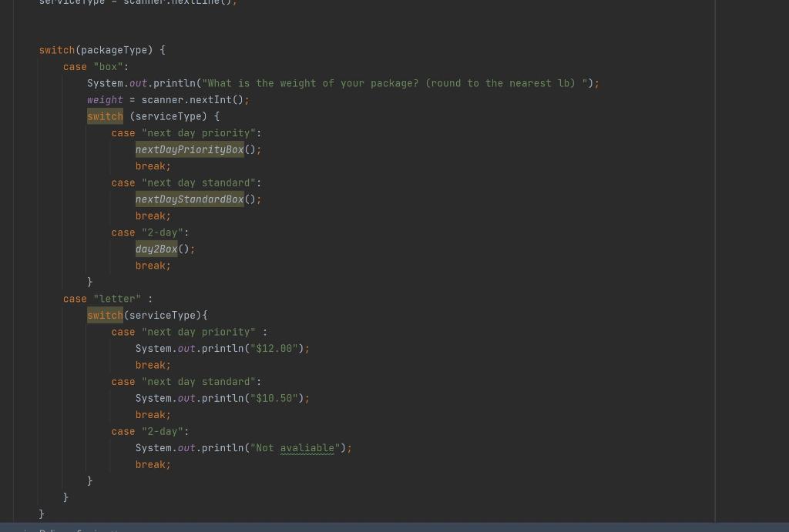Screen dimensions: 789x532
Task: Click the nextDayStandardBox method call
Action: click(x=190, y=199)
